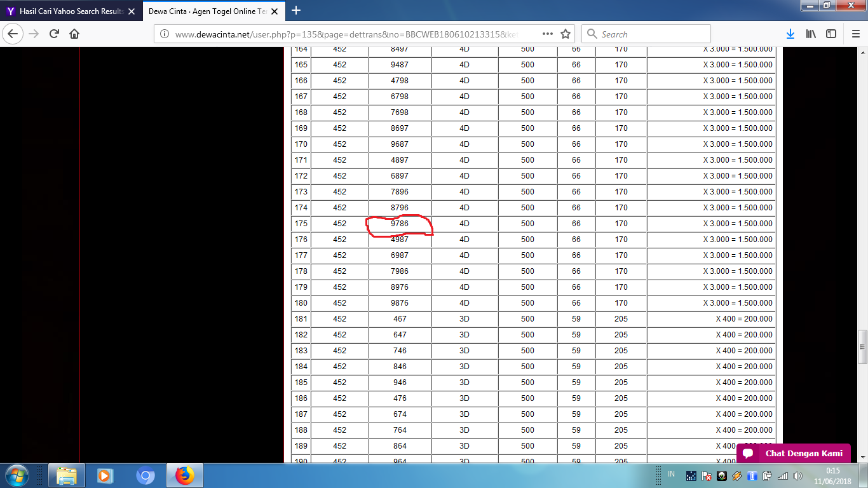
Task: Toggle the sidebar view icon
Action: tap(831, 34)
